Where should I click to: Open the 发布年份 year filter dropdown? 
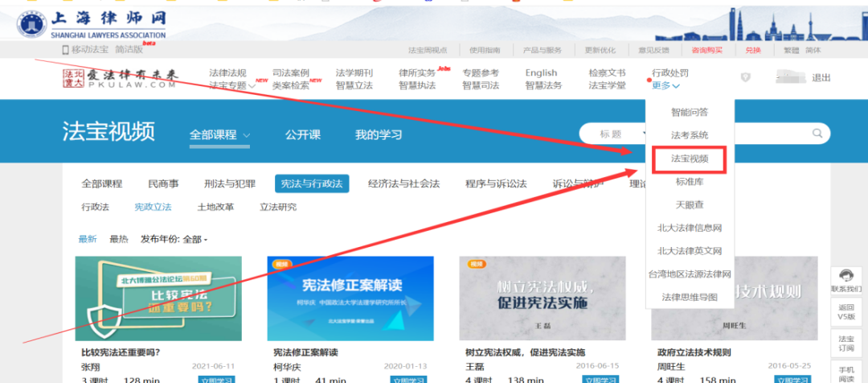pyautogui.click(x=174, y=239)
